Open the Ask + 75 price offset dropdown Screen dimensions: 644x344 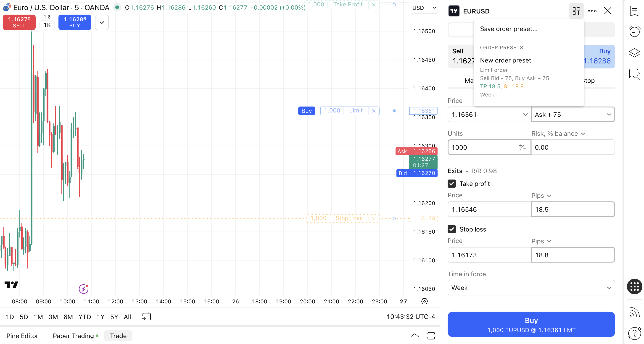573,115
